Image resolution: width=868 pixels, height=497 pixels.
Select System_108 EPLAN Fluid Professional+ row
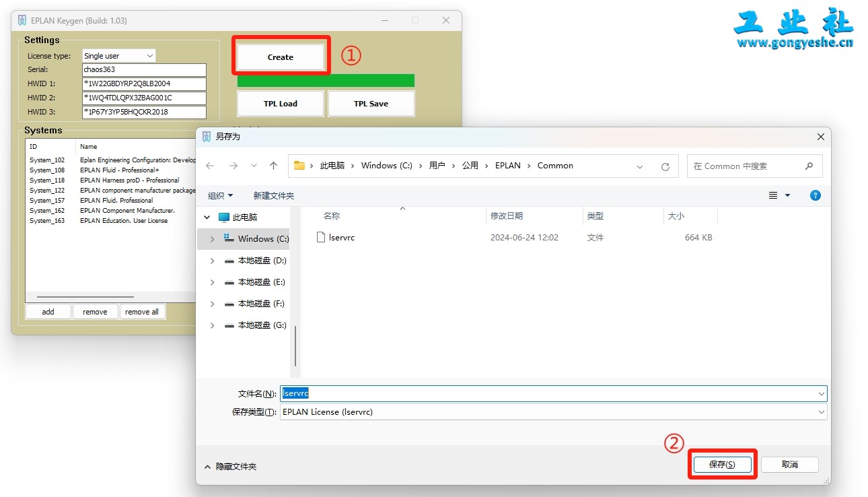click(112, 170)
